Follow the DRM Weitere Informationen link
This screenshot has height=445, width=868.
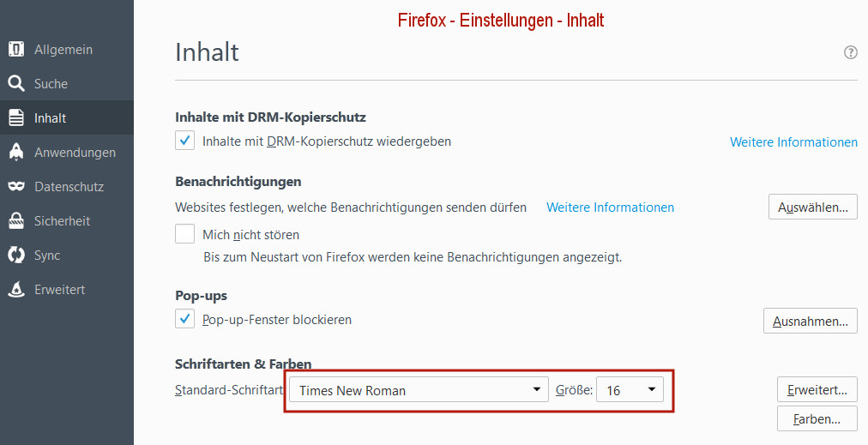(793, 142)
